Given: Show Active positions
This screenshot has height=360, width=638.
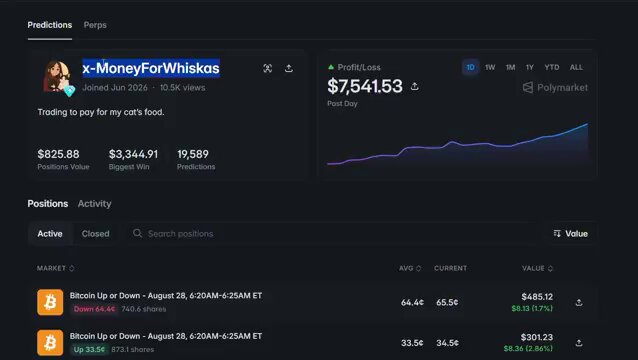Looking at the screenshot, I should [50, 233].
